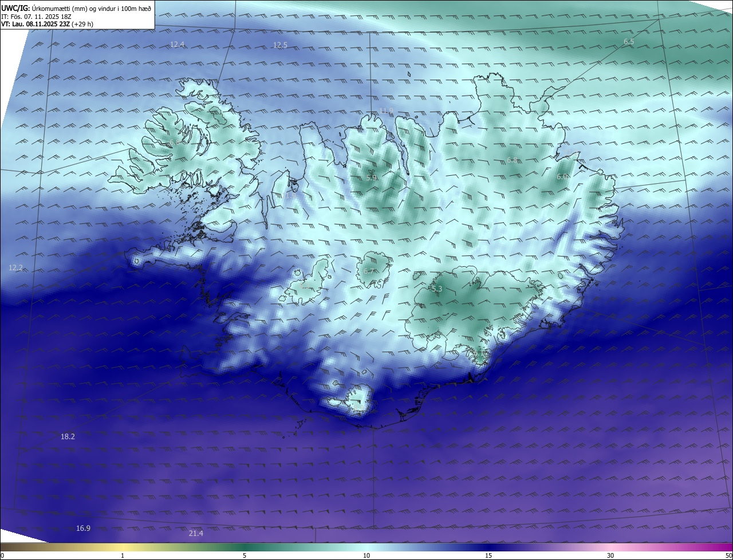Screen dimensions: 733x560
Task: Click the colorbar tick label 15
Action: [x=488, y=555]
